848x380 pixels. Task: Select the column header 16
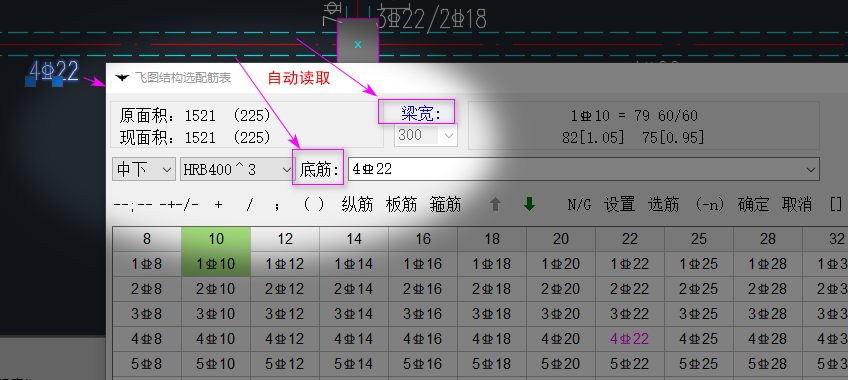(x=423, y=238)
